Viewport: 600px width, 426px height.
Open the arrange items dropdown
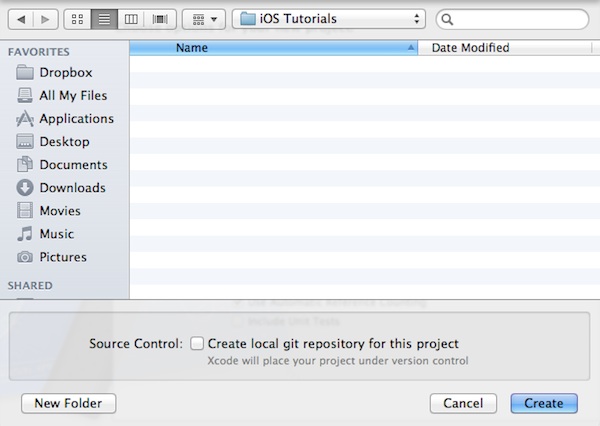coord(203,19)
